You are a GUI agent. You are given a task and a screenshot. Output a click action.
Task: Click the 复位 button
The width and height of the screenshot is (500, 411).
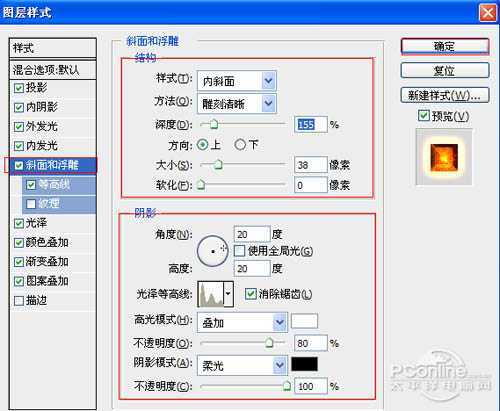pyautogui.click(x=445, y=71)
